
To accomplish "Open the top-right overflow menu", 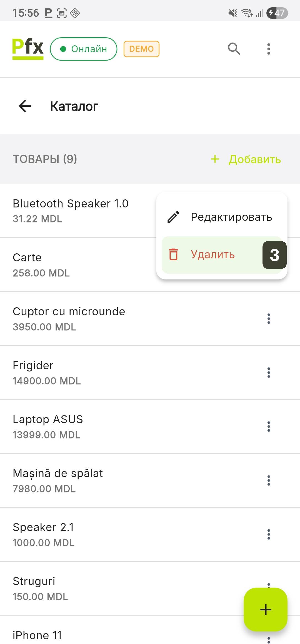I will tap(268, 49).
